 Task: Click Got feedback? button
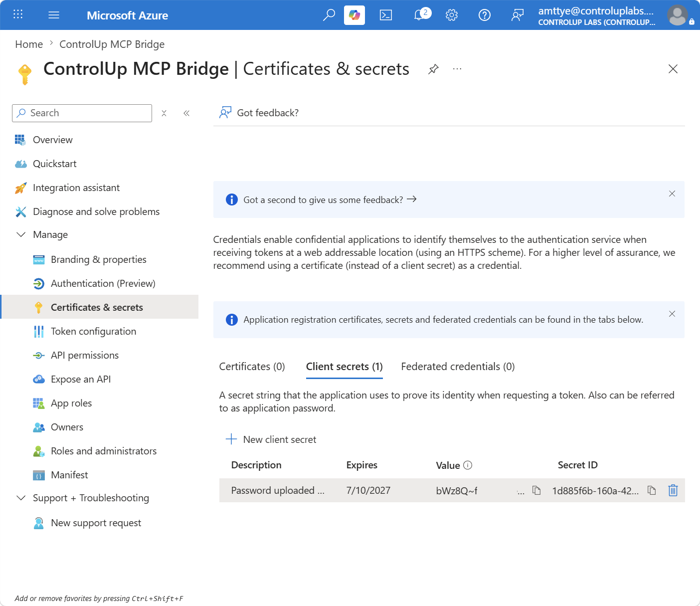259,113
